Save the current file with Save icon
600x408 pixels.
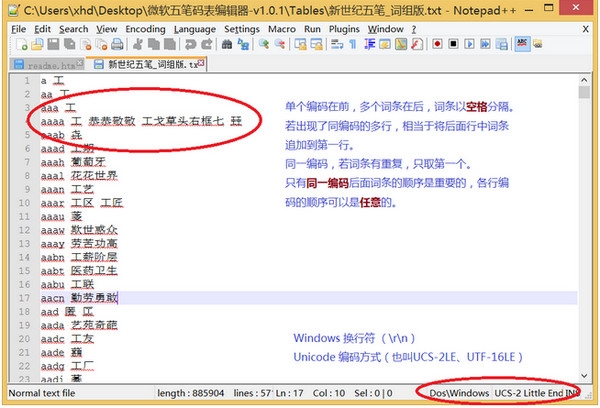click(x=53, y=44)
